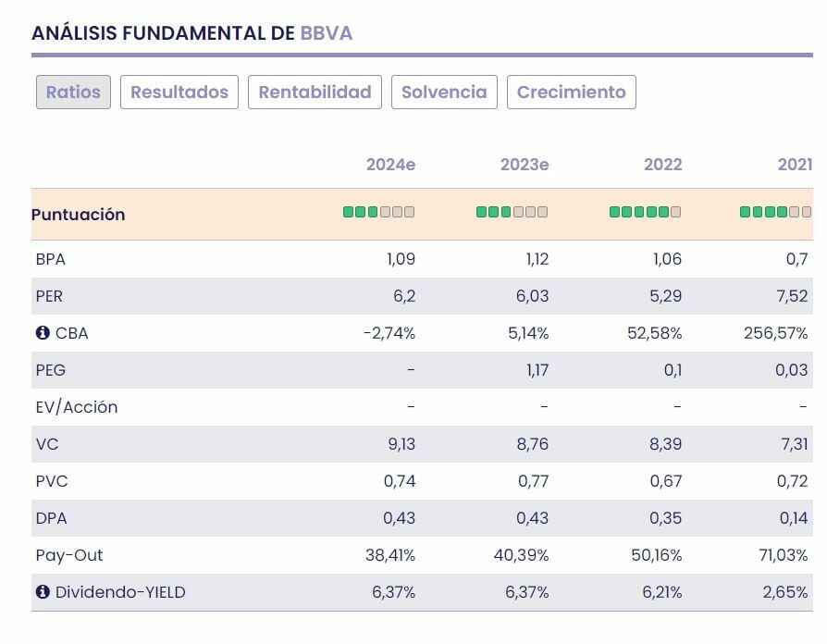Click the BBVA link in the heading

pos(326,33)
